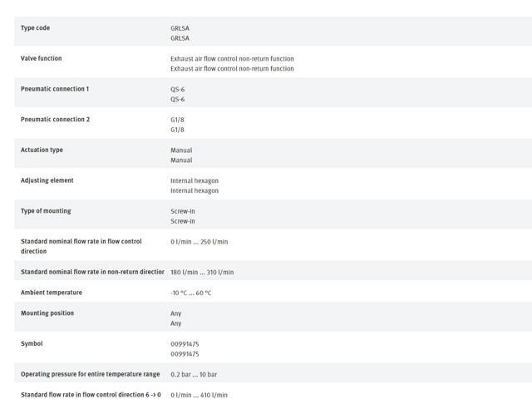532x399 pixels.
Task: Select the first Screw-in value
Action: tap(183, 211)
